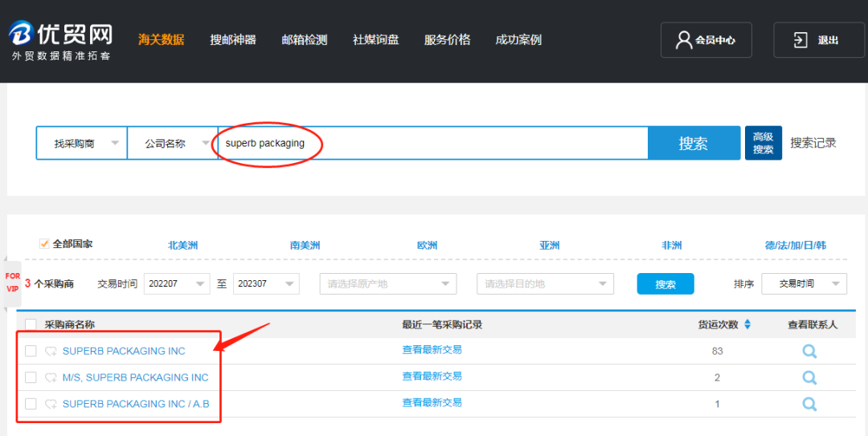This screenshot has height=436, width=868.
Task: Open contact magnifier for M/S, SUPERB PACKAGING INC
Action: click(x=809, y=377)
